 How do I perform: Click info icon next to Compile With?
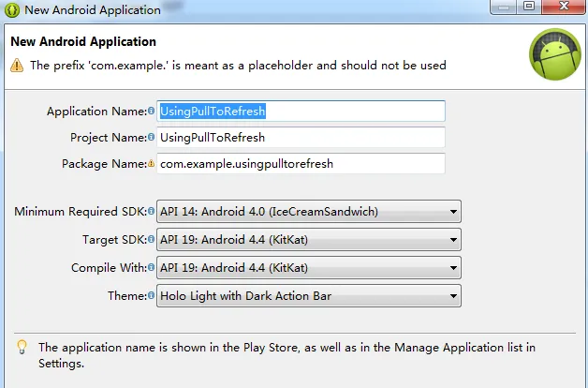[x=151, y=267]
